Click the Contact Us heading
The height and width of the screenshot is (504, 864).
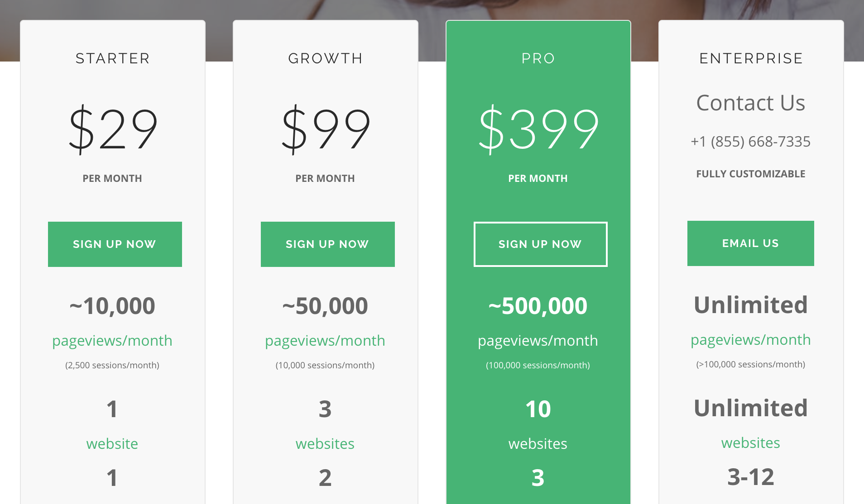pos(751,103)
